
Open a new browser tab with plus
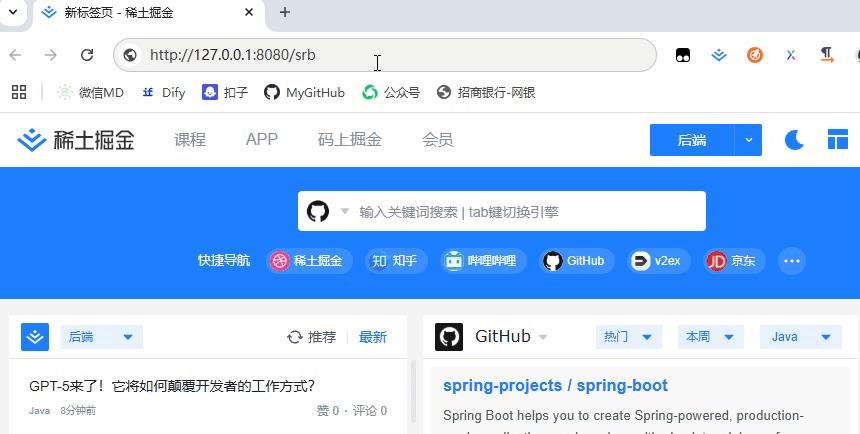click(x=285, y=12)
